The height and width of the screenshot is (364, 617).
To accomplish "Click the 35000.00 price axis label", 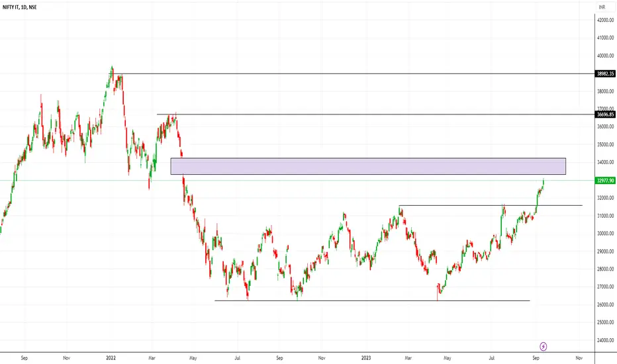I will point(606,144).
